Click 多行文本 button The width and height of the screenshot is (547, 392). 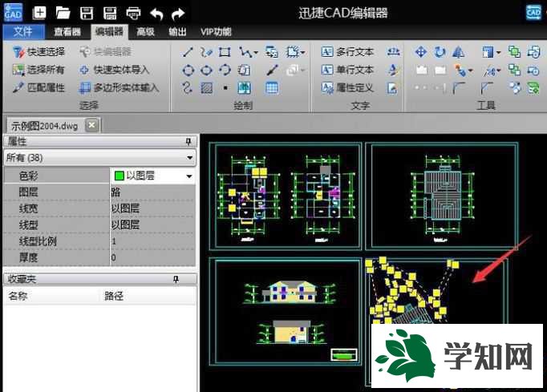coord(347,52)
